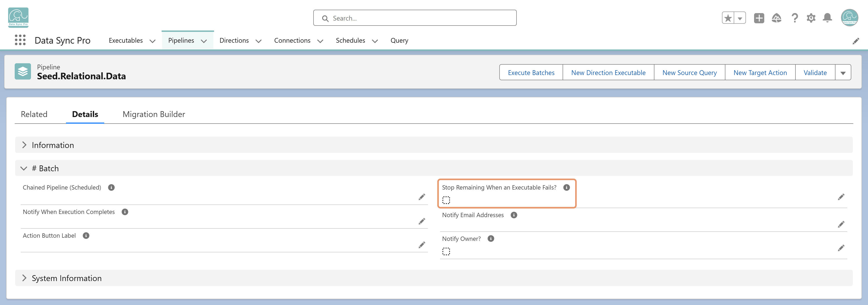Click the Execute Batches button

click(531, 73)
